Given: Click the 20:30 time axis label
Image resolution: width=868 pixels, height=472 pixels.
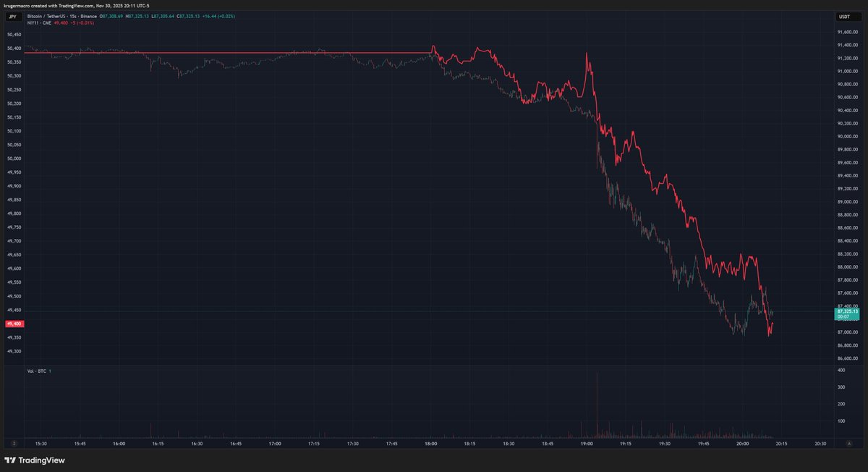Looking at the screenshot, I should 820,443.
